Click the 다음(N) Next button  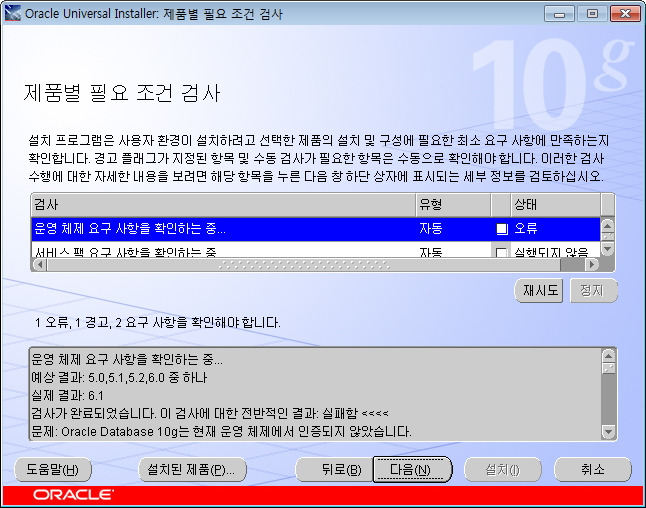(x=412, y=469)
